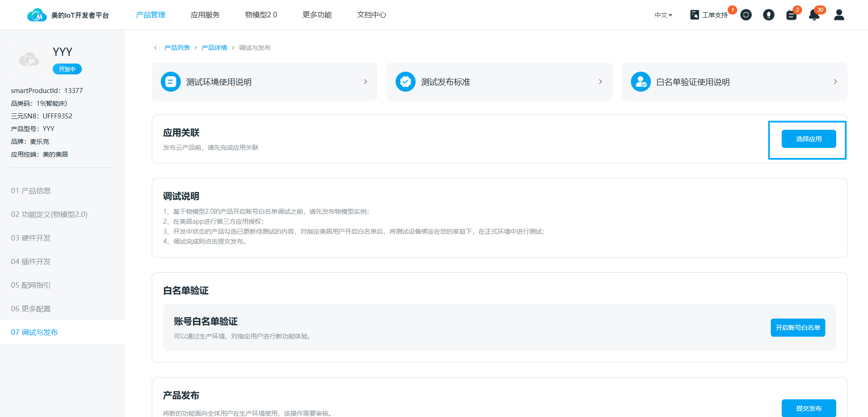This screenshot has width=868, height=417.
Task: Expand the 测试发布标准 card
Action: (x=499, y=82)
